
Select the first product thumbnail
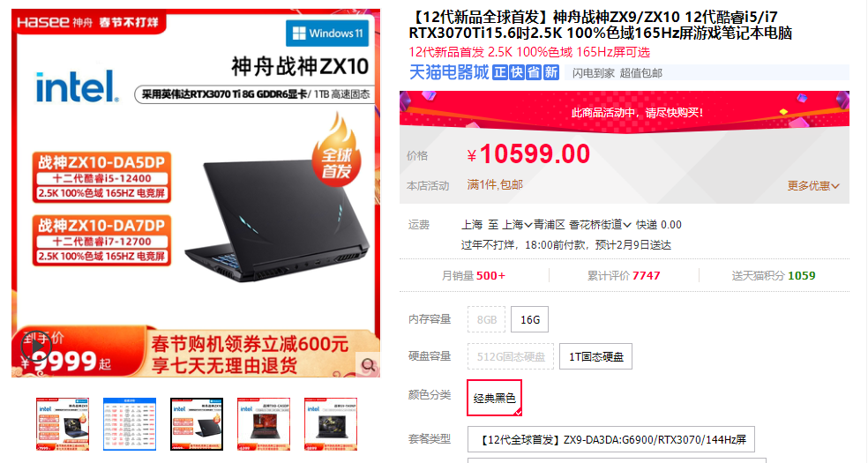click(x=63, y=423)
